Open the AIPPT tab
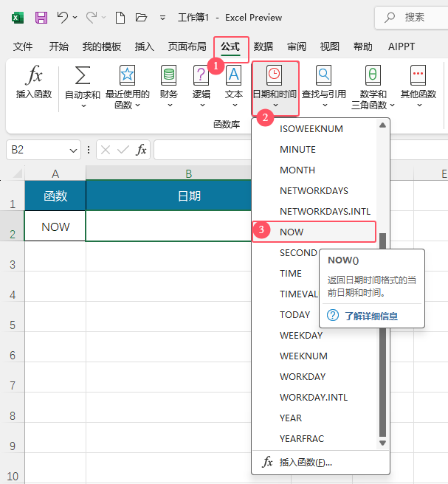The image size is (448, 484). 402,46
